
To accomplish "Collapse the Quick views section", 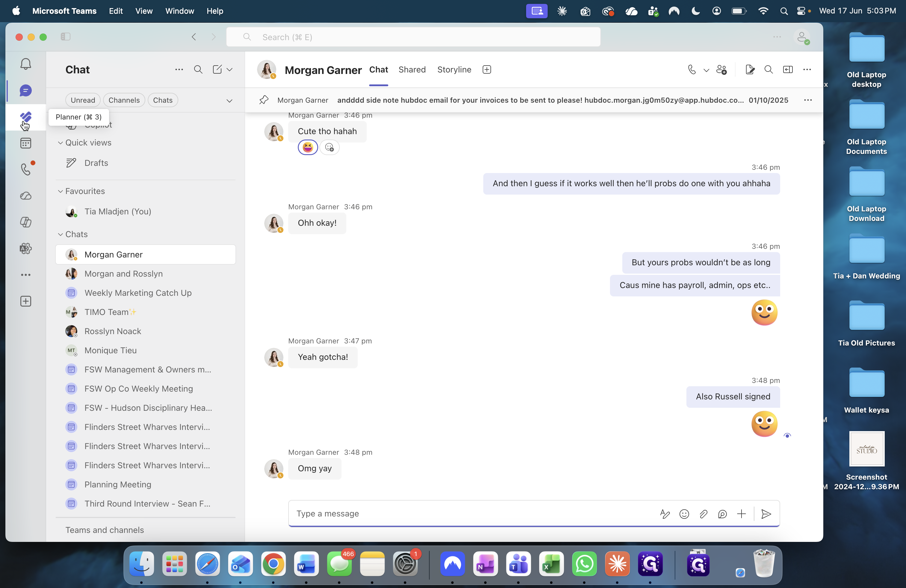I will 60,143.
